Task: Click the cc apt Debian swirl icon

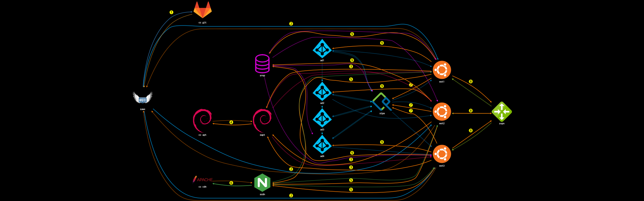Action: (202, 121)
